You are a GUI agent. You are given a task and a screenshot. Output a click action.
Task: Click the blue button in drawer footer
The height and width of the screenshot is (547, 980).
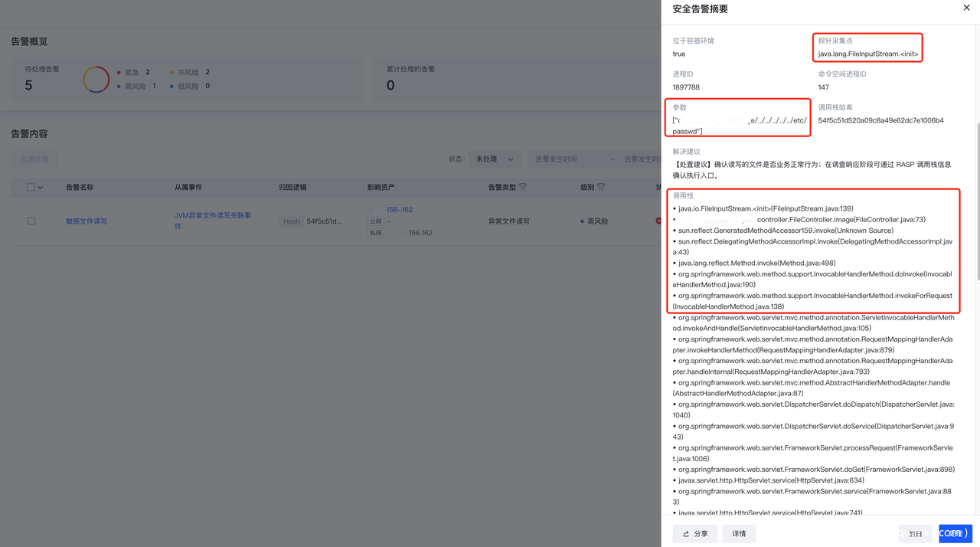(x=955, y=534)
